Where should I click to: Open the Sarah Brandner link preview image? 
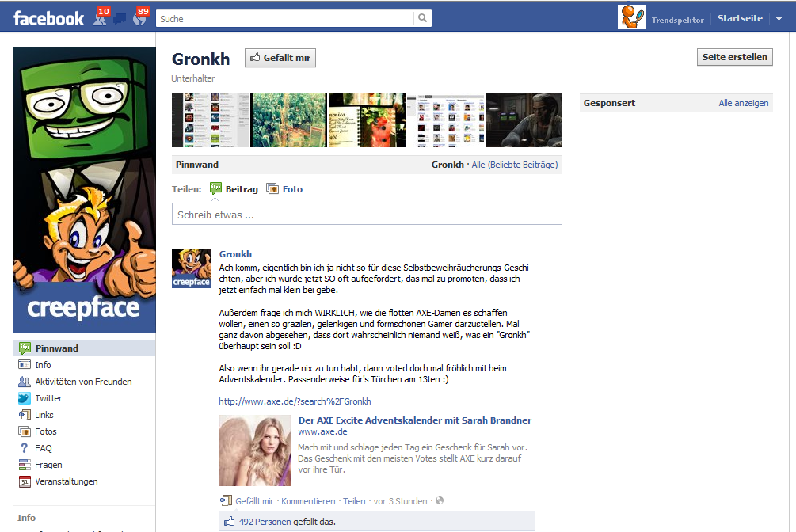(x=255, y=450)
